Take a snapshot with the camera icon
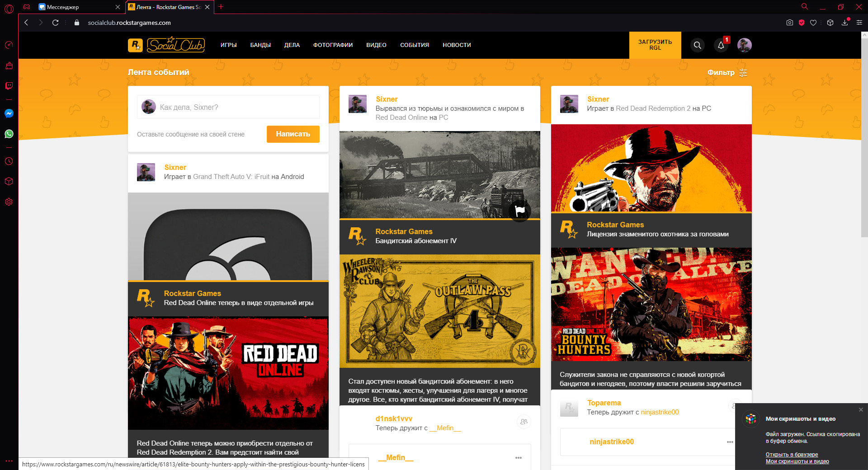 tap(790, 23)
